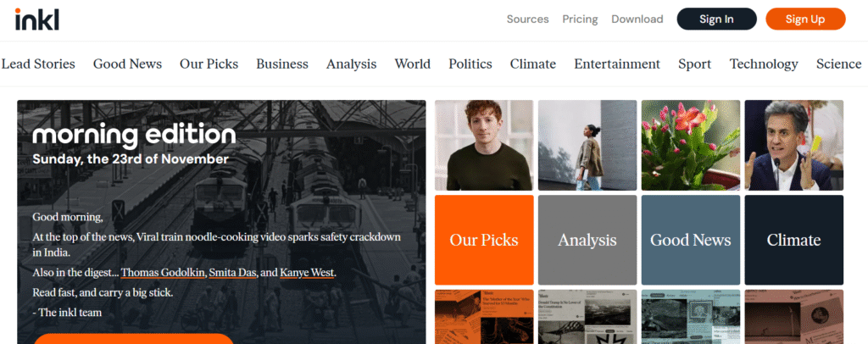Click the orange Our Picks tile
868x344 pixels.
coord(484,240)
